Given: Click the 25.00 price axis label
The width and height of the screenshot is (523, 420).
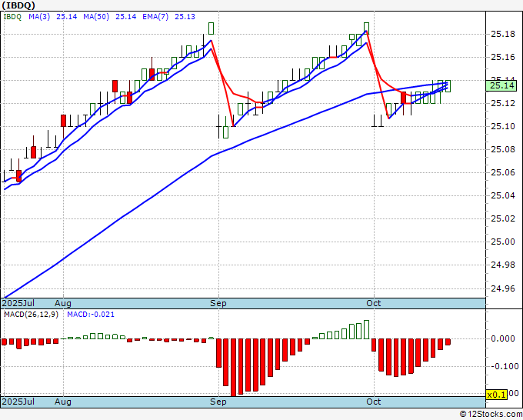Looking at the screenshot, I should 503,242.
